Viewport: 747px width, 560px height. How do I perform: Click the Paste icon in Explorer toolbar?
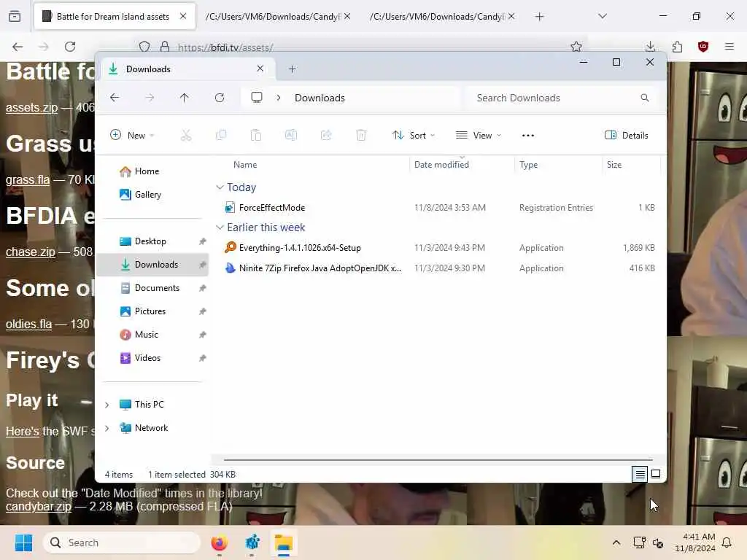pos(256,135)
